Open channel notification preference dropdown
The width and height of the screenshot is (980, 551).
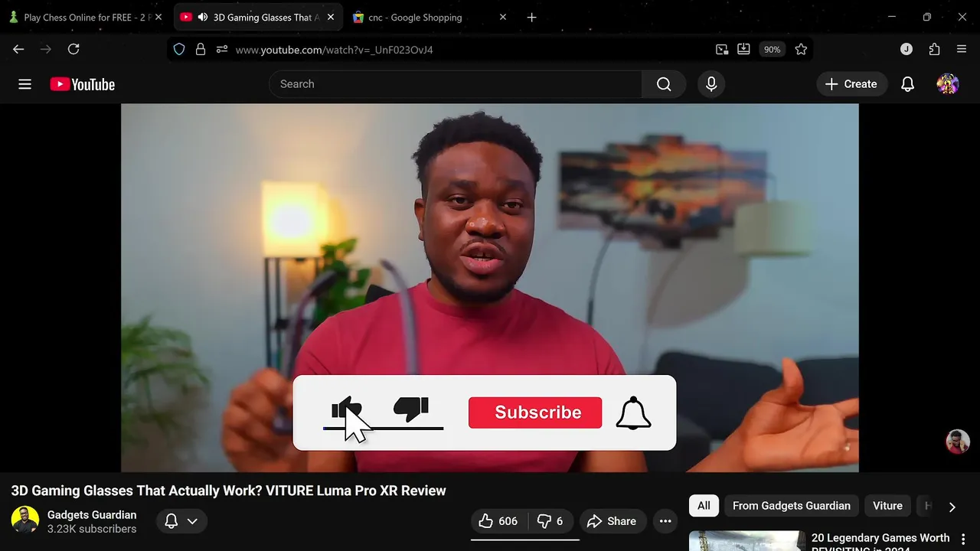click(x=181, y=521)
